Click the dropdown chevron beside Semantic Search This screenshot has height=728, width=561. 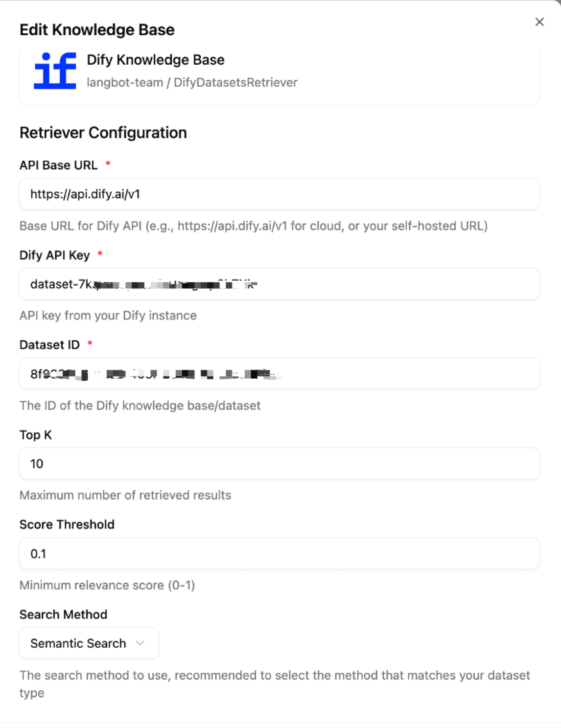tap(140, 643)
